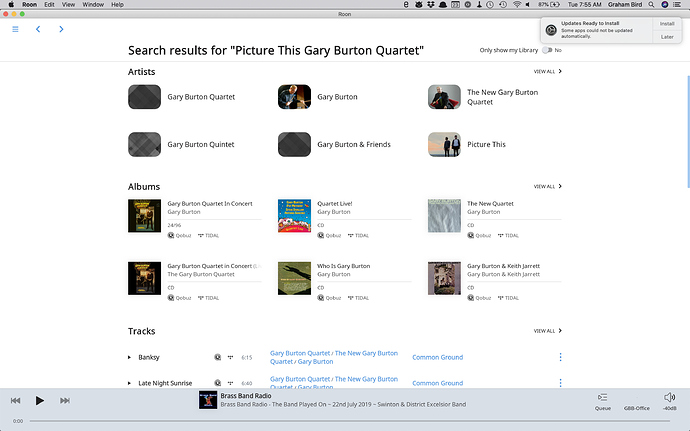Open Gary Burton & Keith Jarrett album cover
Screen dimensions: 690x431
coord(444,278)
